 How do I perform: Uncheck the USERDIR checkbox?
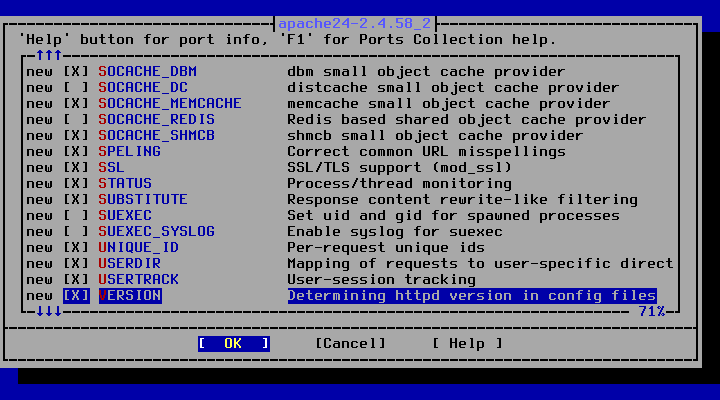click(x=76, y=264)
